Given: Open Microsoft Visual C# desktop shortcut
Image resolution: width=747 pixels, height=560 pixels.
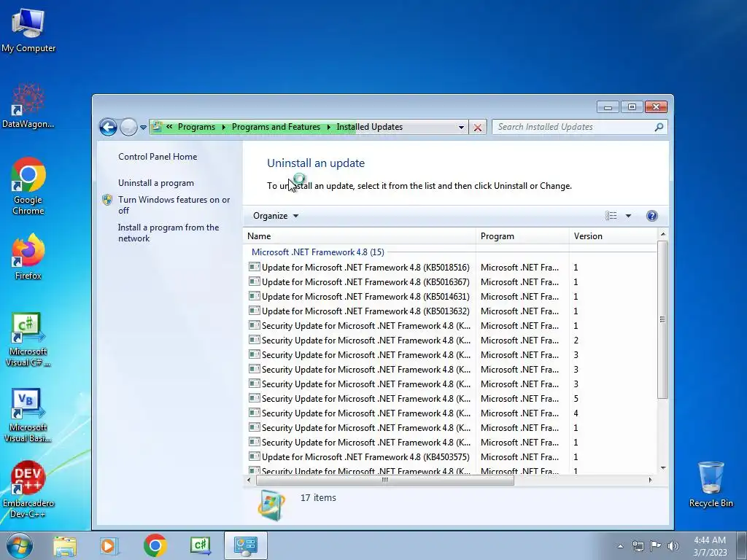Looking at the screenshot, I should click(28, 339).
